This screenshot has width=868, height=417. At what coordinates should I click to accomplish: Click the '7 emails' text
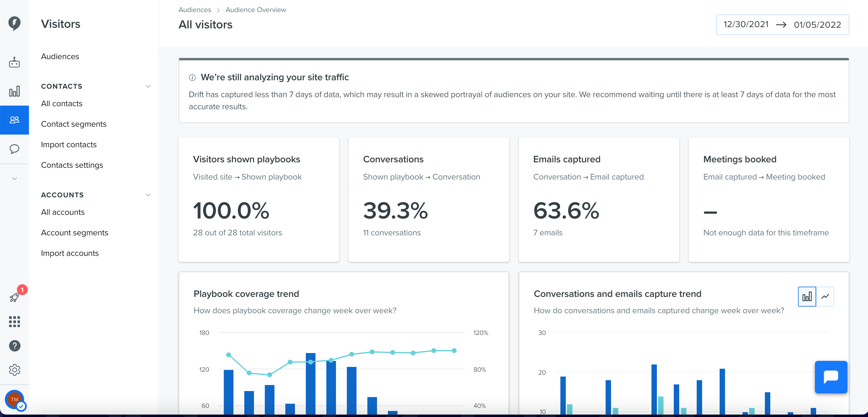point(548,233)
